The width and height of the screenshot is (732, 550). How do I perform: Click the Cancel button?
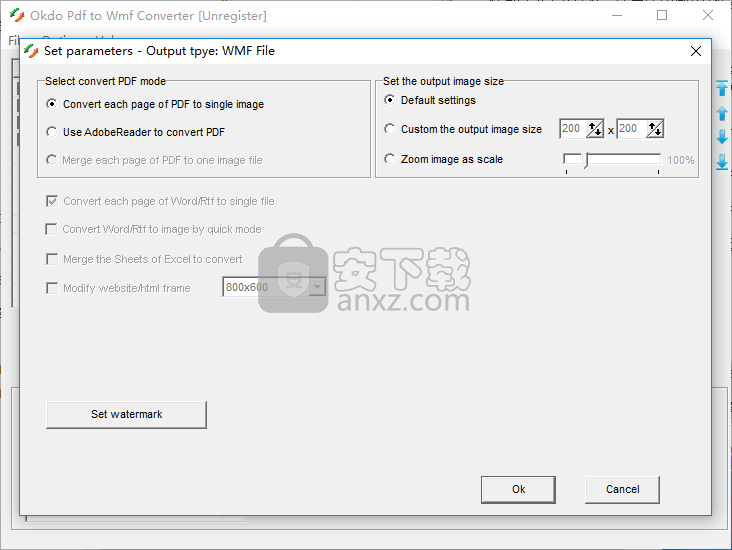(622, 490)
